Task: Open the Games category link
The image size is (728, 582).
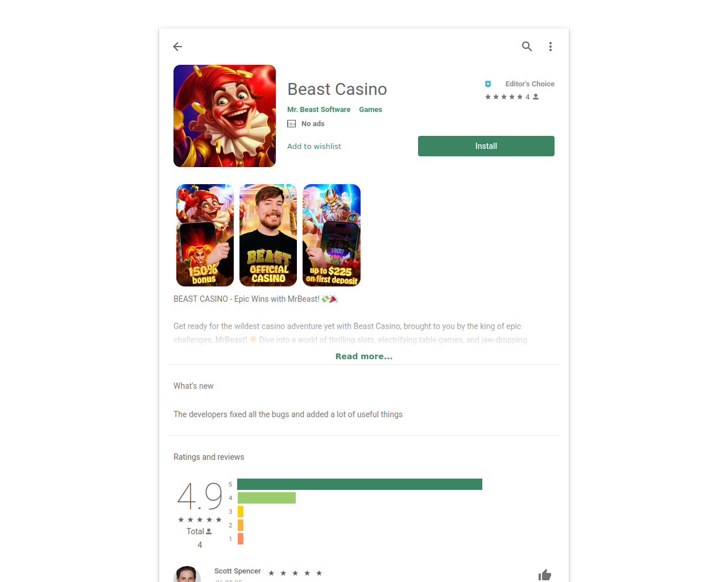Action: pyautogui.click(x=370, y=110)
